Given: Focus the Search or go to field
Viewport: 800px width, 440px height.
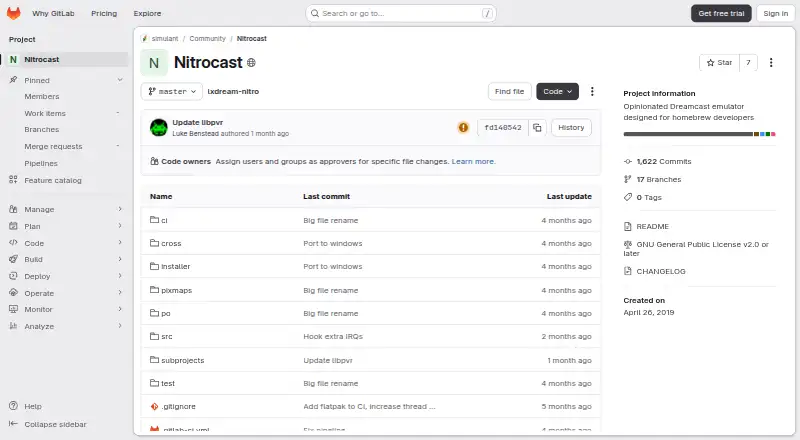Looking at the screenshot, I should click(x=401, y=13).
